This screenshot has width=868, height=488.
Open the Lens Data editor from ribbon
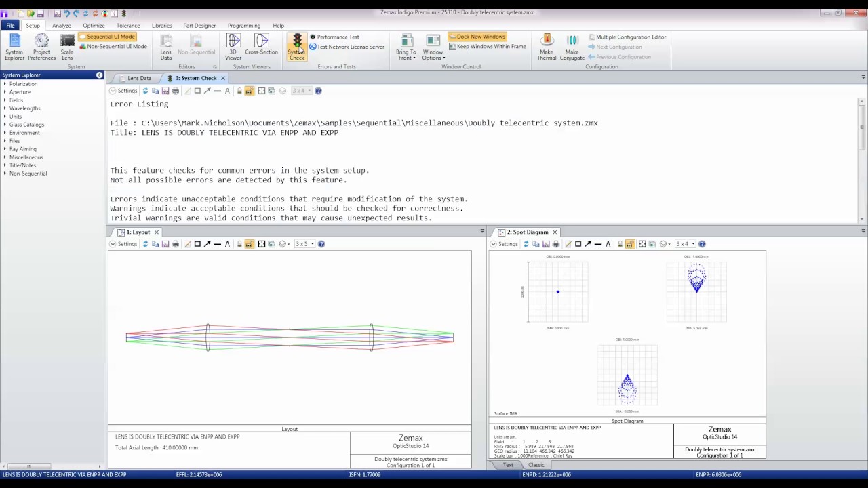166,47
